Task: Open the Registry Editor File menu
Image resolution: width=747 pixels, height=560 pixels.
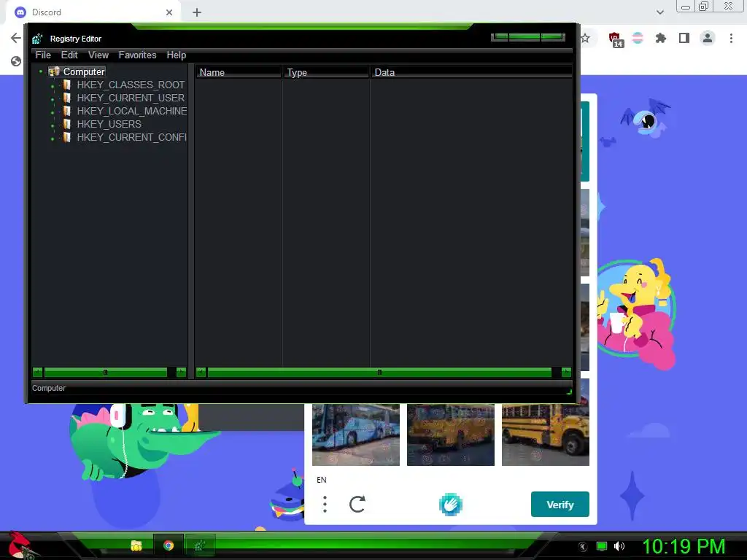Action: pyautogui.click(x=43, y=55)
